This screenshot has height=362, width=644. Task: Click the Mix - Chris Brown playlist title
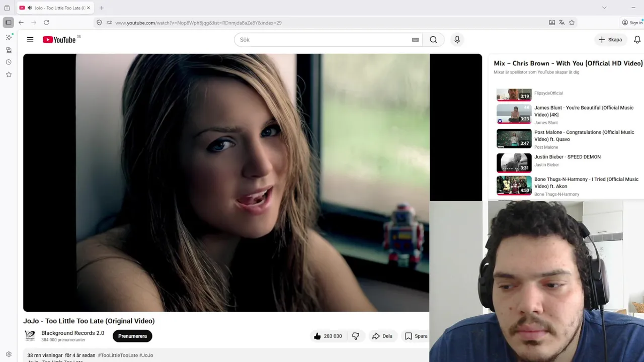tap(568, 63)
